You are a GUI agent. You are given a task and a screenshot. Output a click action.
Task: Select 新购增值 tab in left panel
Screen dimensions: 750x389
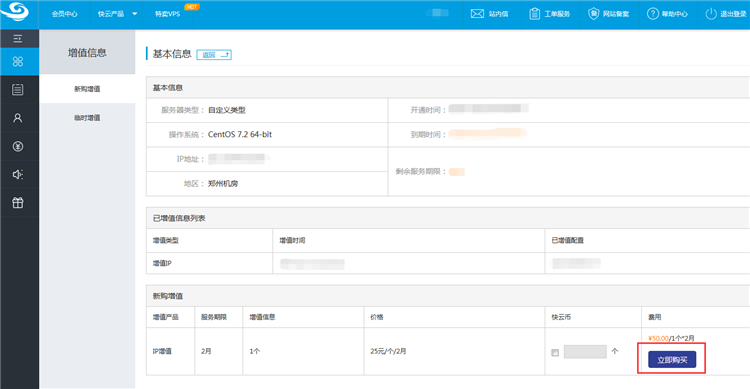[87, 89]
